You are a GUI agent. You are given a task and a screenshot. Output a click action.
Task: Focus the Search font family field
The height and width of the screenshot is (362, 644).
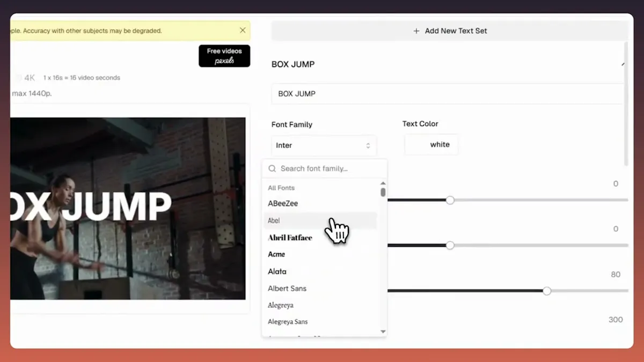324,168
